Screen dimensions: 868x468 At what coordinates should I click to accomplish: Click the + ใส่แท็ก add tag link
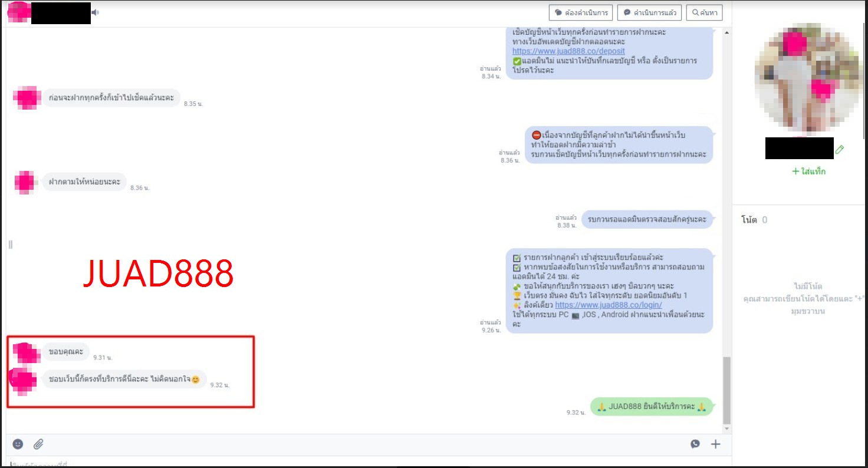coord(808,172)
